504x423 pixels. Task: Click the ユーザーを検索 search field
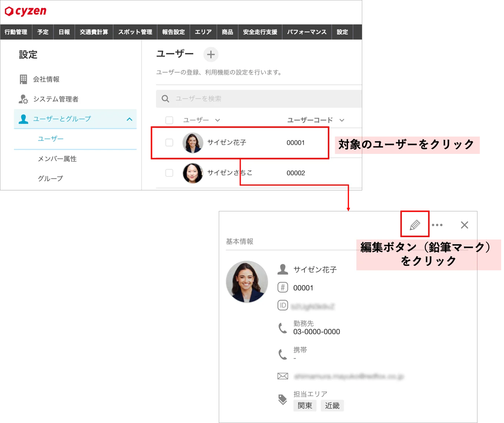259,99
